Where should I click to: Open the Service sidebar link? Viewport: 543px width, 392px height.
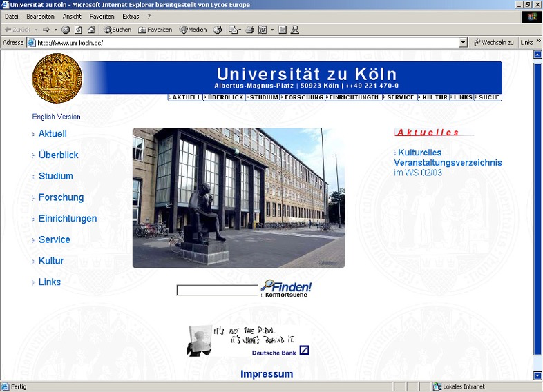click(x=55, y=239)
